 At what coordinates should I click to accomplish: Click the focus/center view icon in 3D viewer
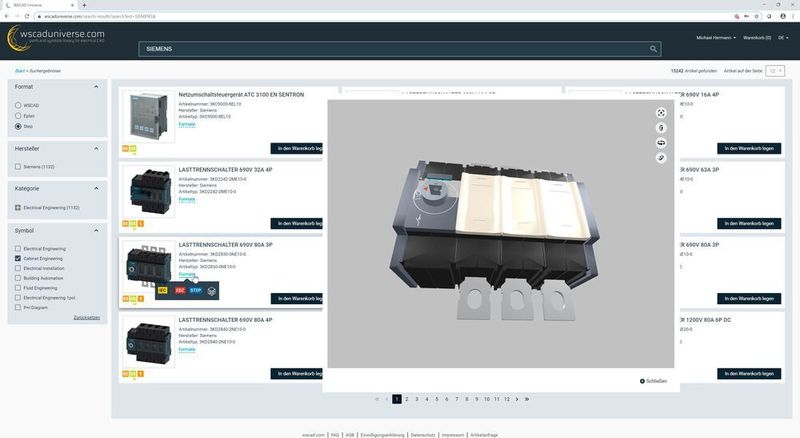coord(661,113)
